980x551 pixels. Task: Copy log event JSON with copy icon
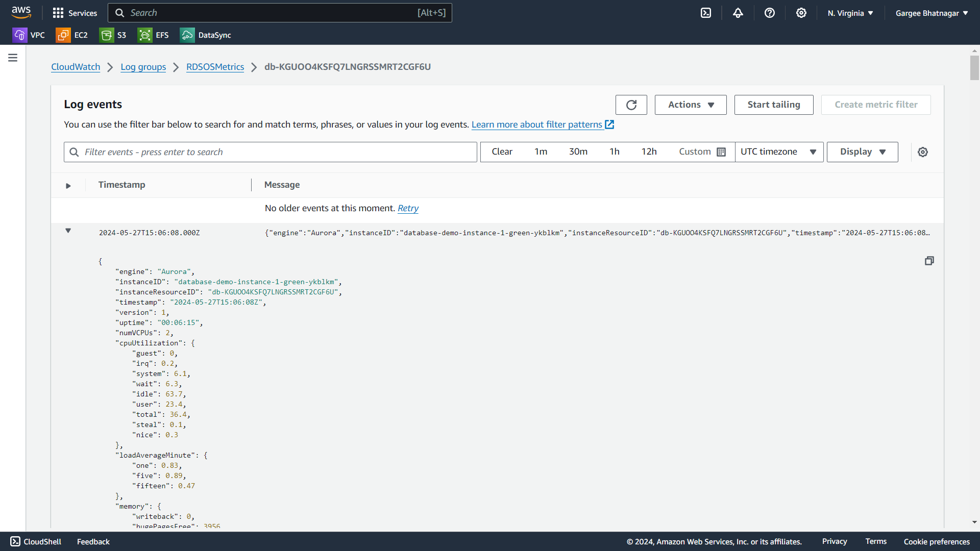[929, 261]
